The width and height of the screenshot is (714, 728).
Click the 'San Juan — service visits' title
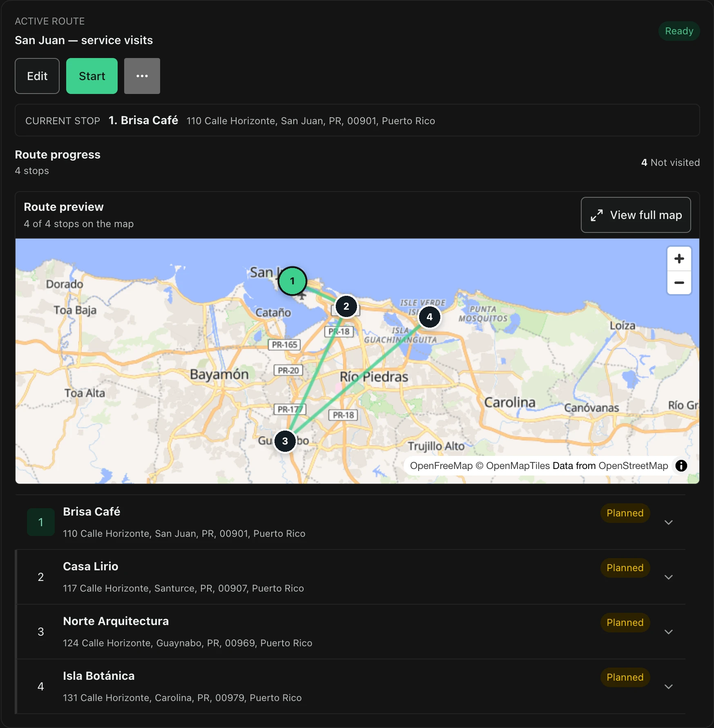[84, 40]
